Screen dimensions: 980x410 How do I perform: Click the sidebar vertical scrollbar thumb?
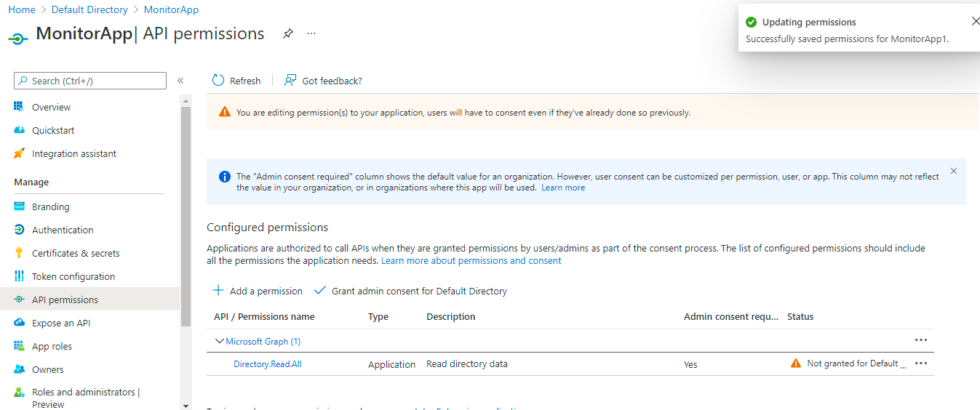tap(186, 216)
